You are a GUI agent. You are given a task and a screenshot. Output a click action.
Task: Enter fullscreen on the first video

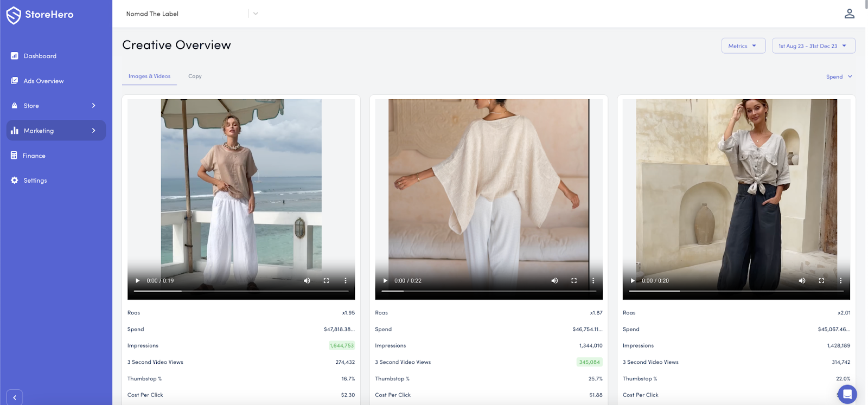tap(326, 281)
